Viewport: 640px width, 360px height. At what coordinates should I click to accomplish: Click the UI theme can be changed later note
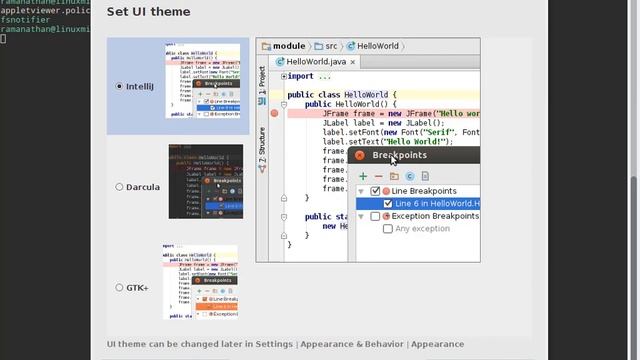(x=285, y=344)
